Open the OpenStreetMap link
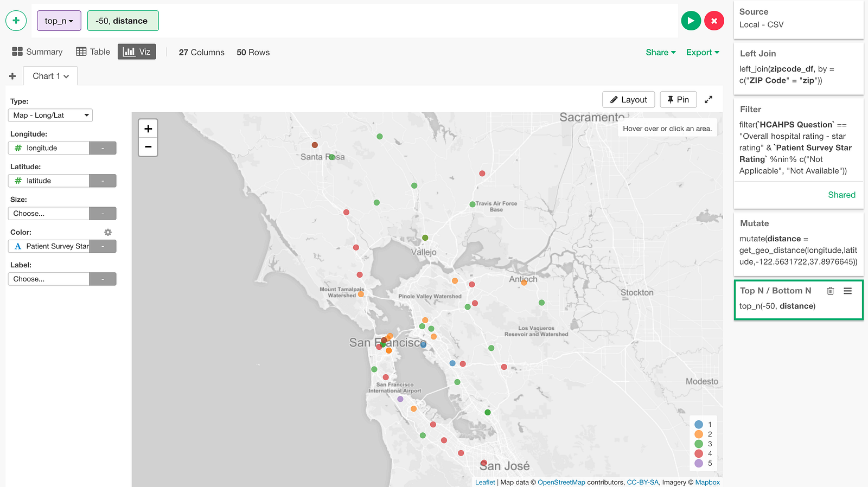Viewport: 868px width, 487px height. coord(561,482)
